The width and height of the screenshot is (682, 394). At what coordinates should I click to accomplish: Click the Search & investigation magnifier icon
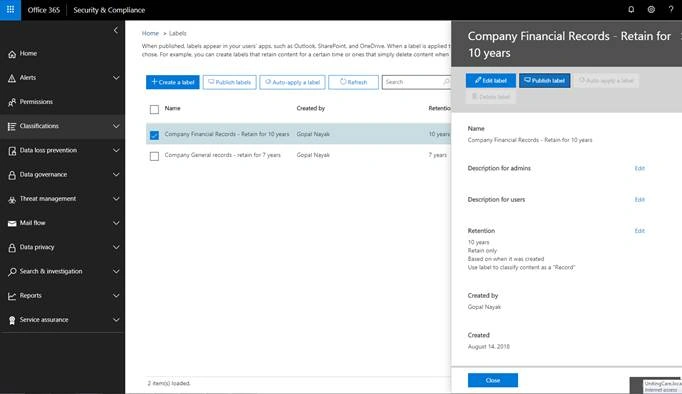(x=12, y=272)
